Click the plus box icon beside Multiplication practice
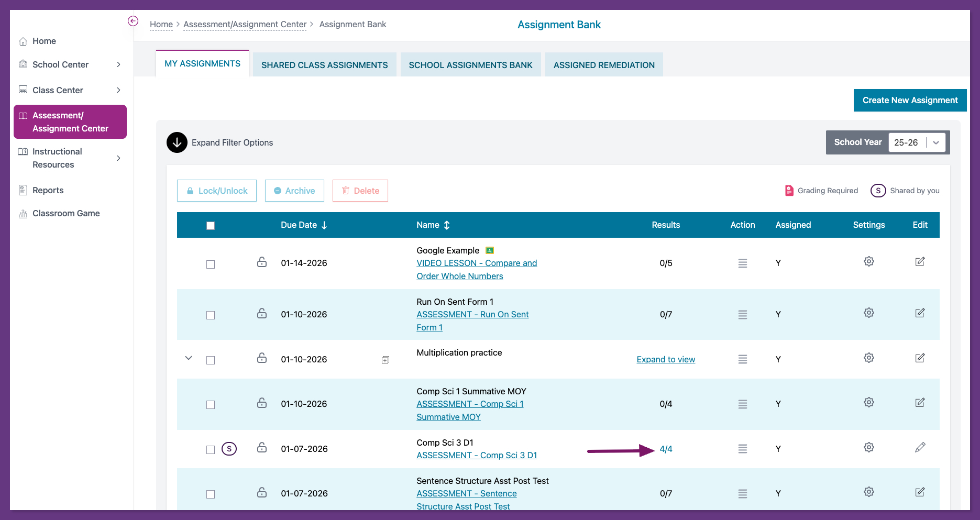 pyautogui.click(x=386, y=360)
